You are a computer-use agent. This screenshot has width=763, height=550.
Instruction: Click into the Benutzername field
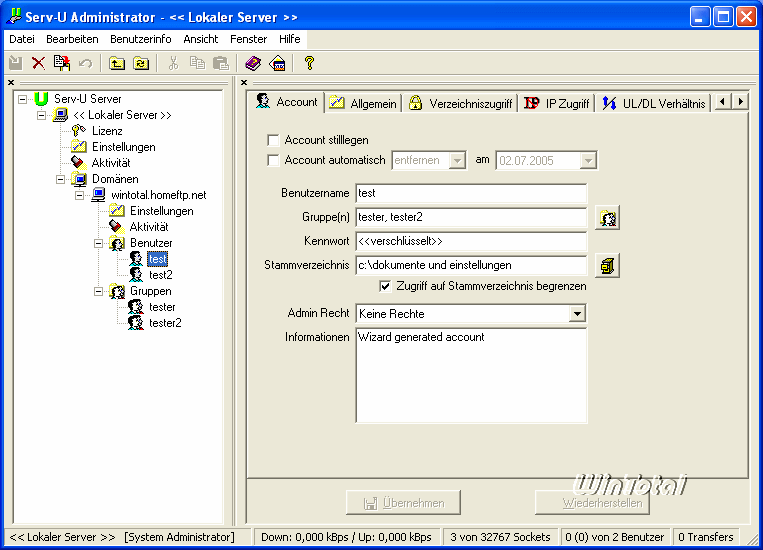point(471,193)
